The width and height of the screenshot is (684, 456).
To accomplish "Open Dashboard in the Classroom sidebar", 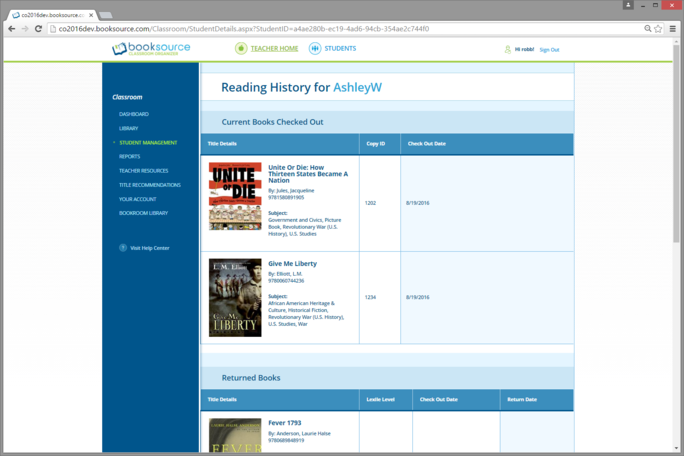I will point(134,114).
